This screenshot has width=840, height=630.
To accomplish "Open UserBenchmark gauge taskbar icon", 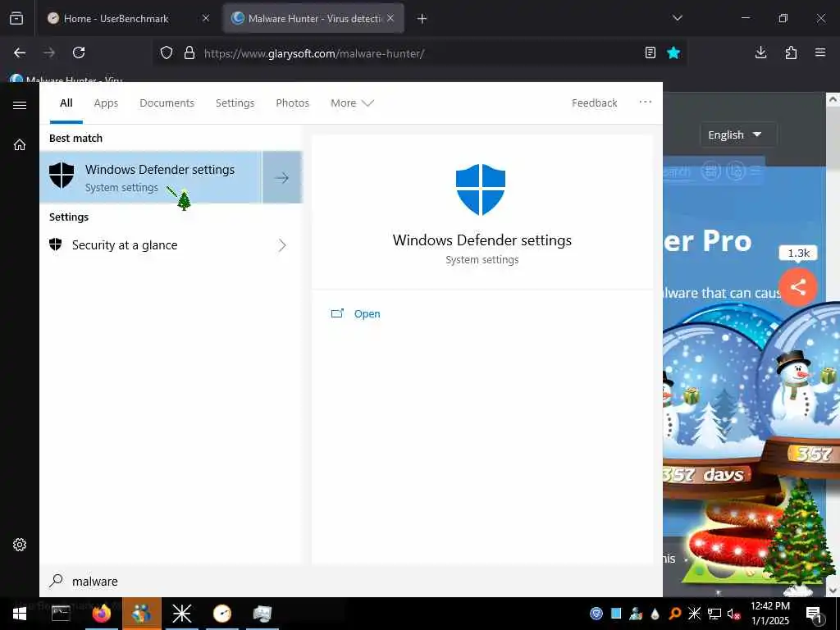I will pyautogui.click(x=221, y=614).
